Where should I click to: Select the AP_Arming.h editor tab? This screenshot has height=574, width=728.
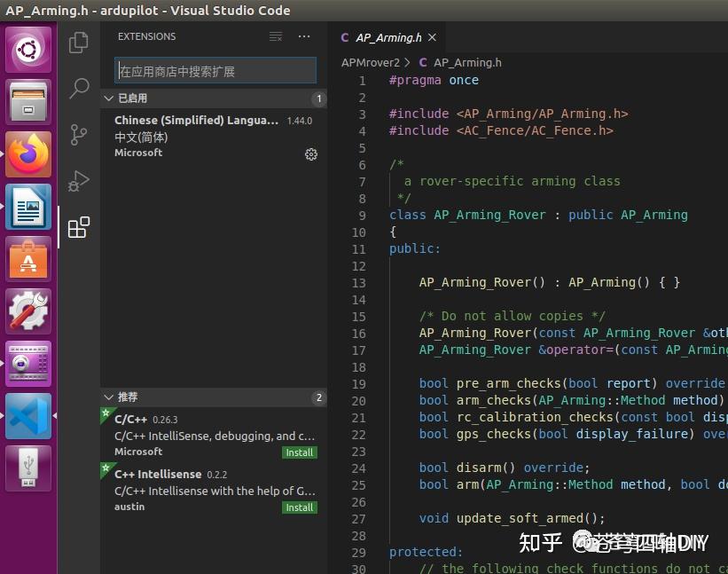388,37
